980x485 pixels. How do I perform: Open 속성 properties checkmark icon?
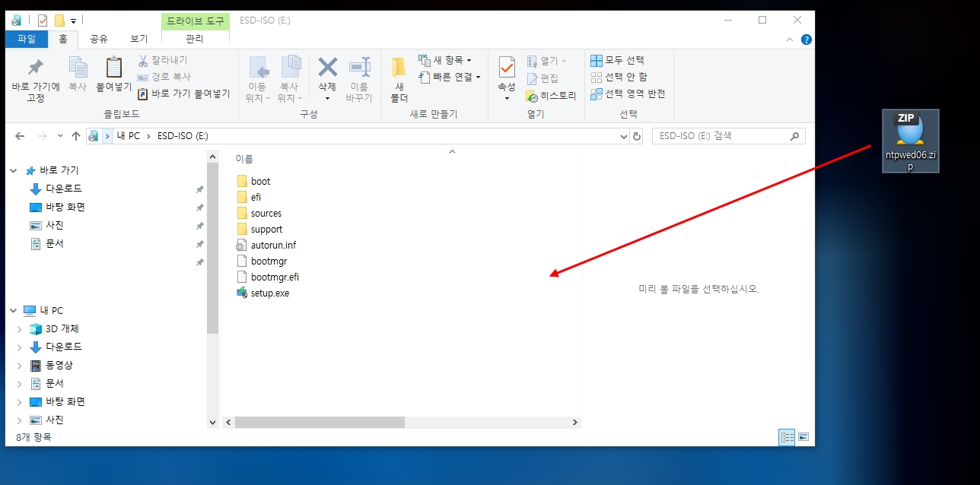tap(507, 67)
